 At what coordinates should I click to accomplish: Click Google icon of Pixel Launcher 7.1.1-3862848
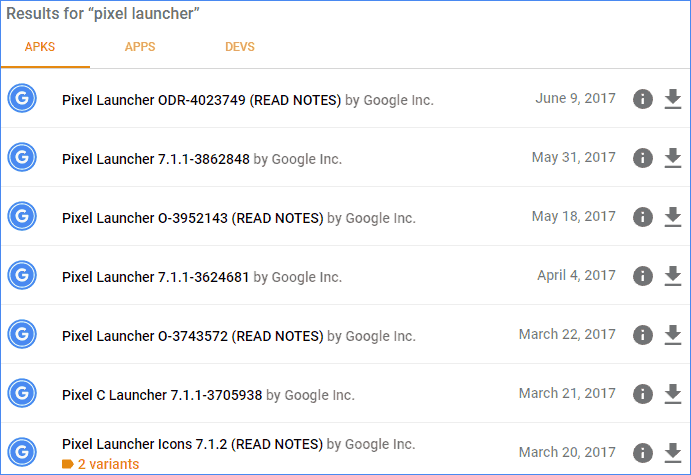(22, 157)
